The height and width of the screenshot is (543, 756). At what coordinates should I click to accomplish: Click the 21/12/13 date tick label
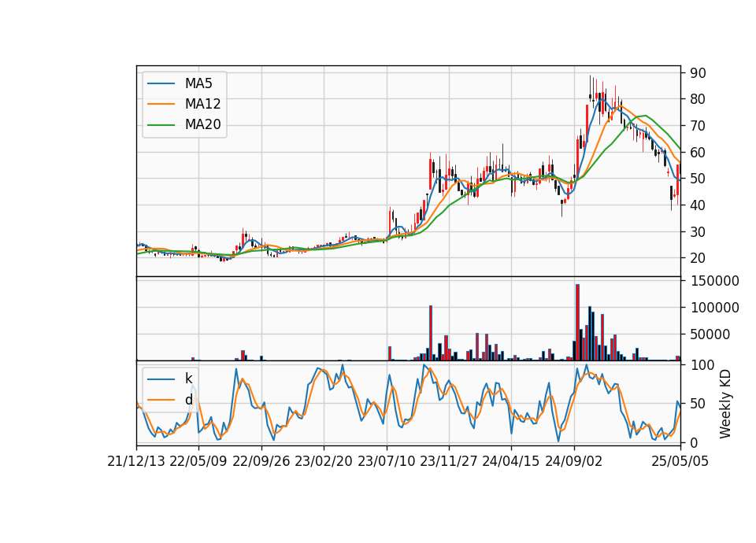coord(136,461)
